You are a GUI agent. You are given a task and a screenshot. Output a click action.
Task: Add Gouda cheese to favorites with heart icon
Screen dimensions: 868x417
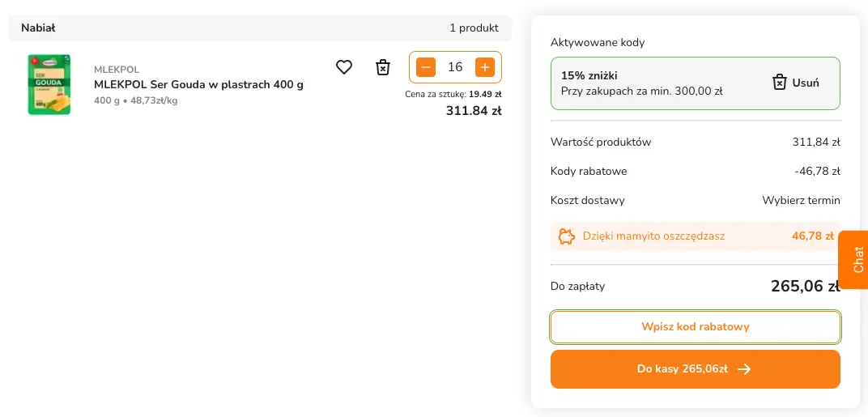click(344, 67)
